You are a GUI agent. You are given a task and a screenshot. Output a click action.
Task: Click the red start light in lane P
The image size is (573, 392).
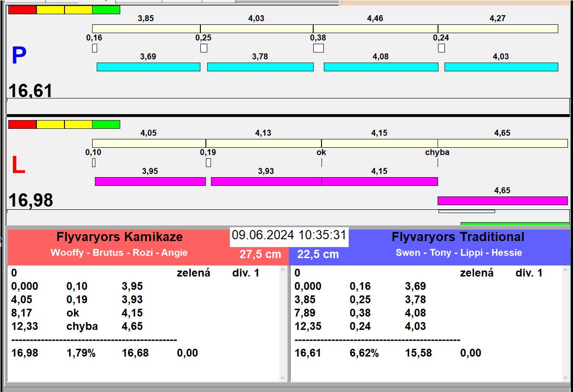[x=22, y=10]
